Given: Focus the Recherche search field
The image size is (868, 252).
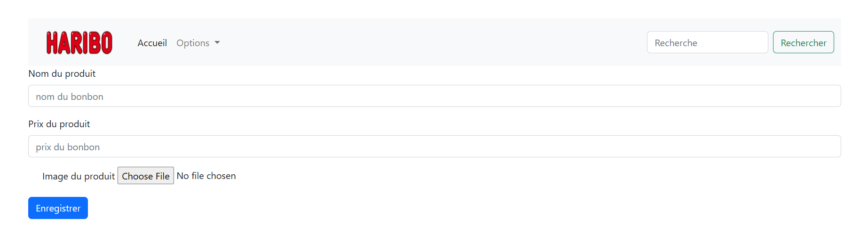Looking at the screenshot, I should tap(707, 42).
